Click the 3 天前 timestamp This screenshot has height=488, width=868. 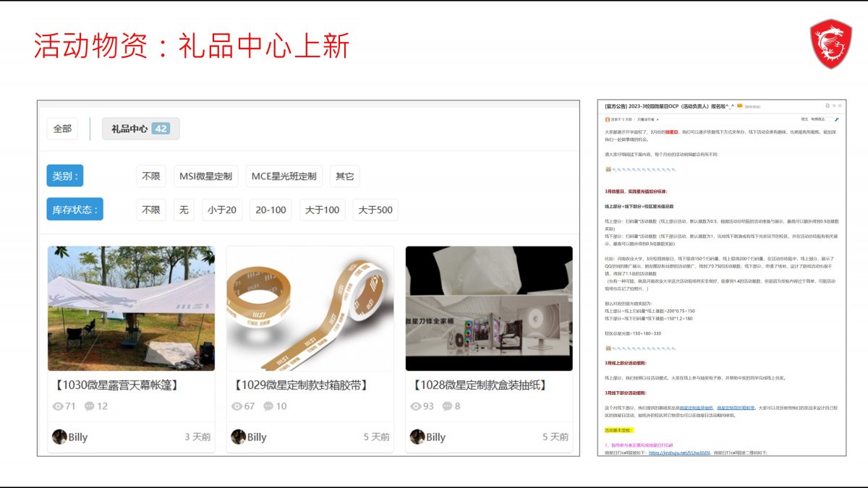point(197,437)
